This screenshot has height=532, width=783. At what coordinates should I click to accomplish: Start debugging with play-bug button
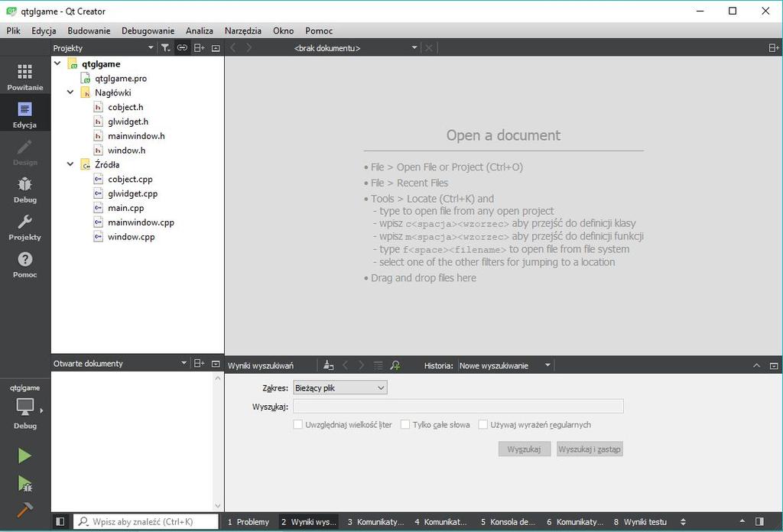click(24, 483)
